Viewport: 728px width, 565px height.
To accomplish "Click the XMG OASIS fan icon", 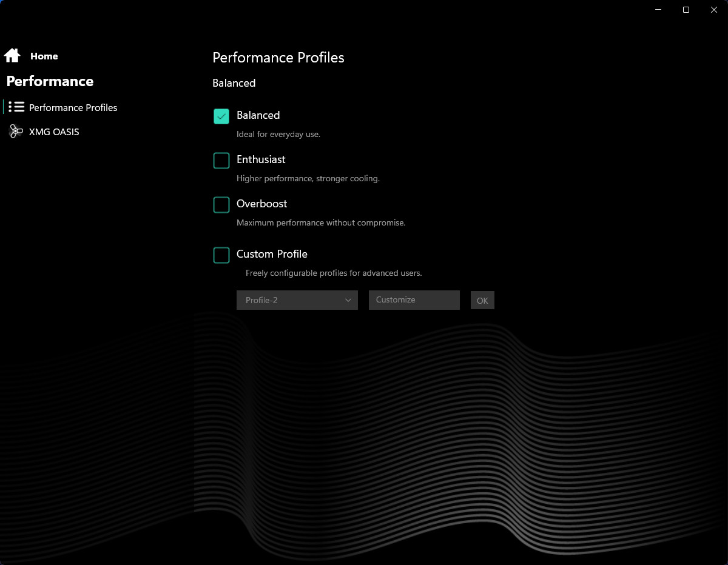I will point(16,132).
